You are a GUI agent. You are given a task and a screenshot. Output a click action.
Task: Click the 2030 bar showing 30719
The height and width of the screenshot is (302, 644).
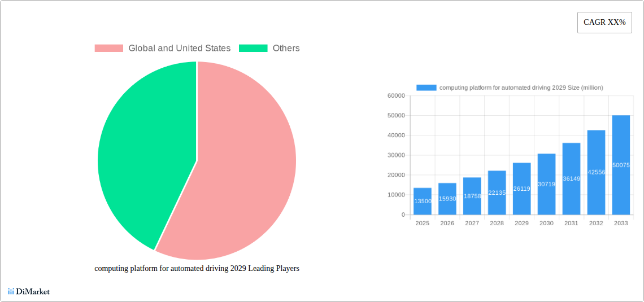[546, 184]
